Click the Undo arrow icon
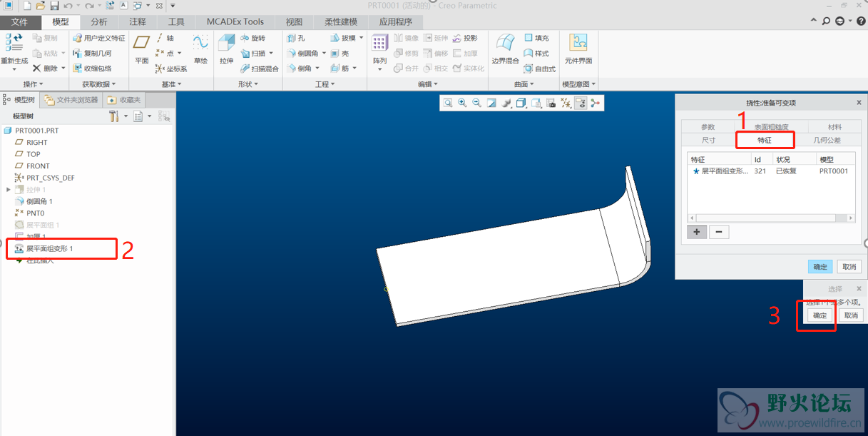 coord(68,5)
